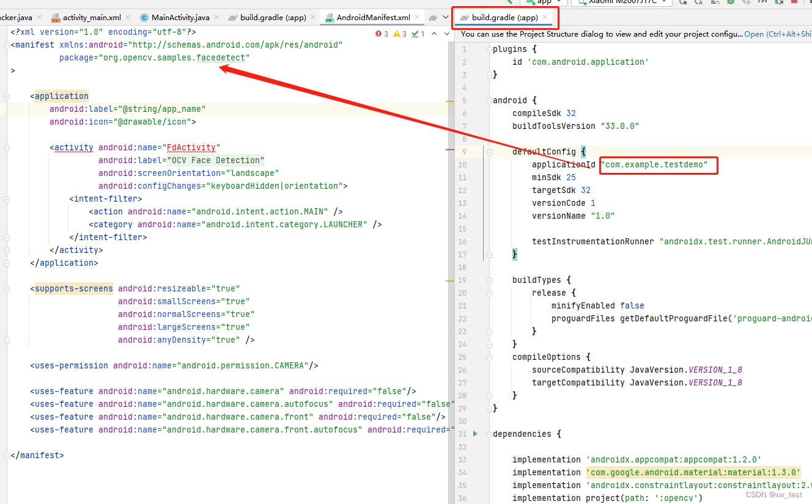Click the activity_main.xml tab file icon
Screen dimensions: 812x504
pos(56,18)
